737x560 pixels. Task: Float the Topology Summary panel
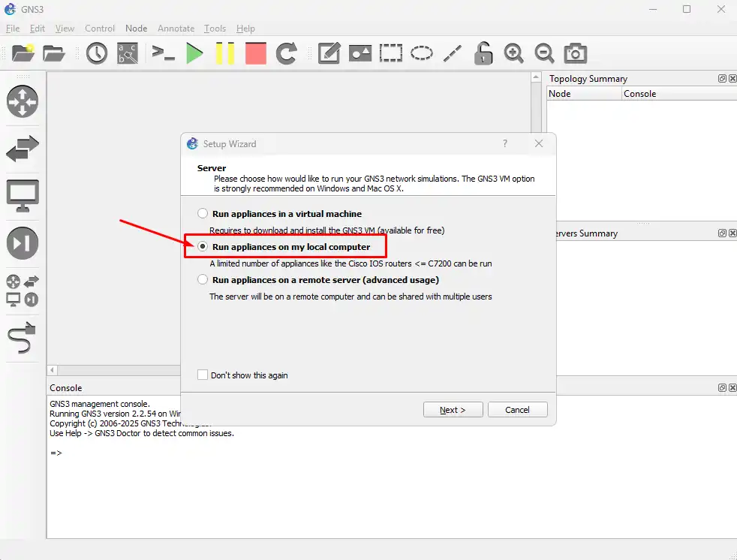coord(722,79)
